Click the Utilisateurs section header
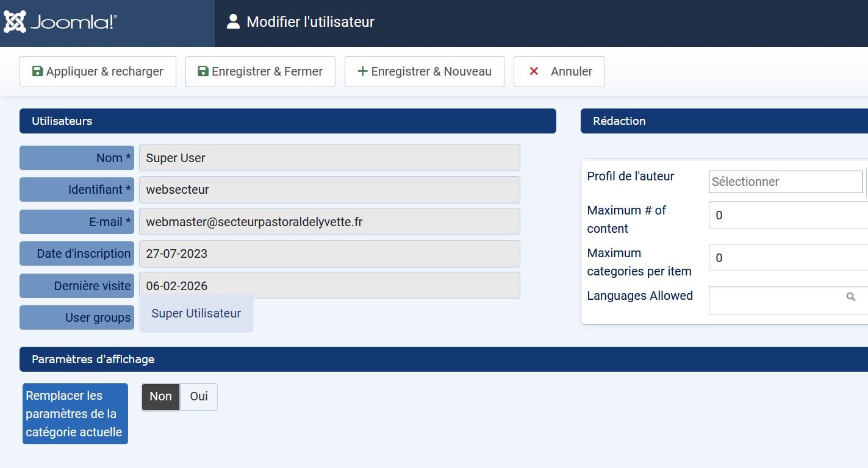The image size is (868, 468). coord(287,121)
